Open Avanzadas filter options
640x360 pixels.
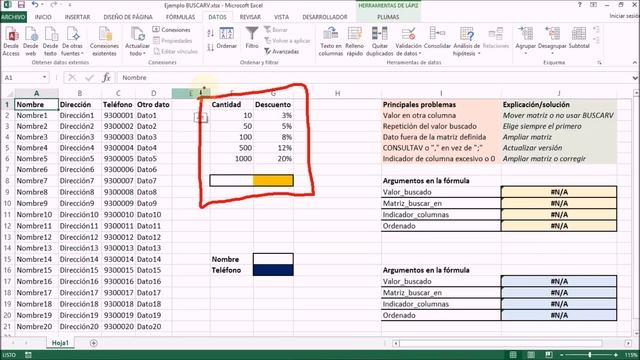pyautogui.click(x=282, y=51)
